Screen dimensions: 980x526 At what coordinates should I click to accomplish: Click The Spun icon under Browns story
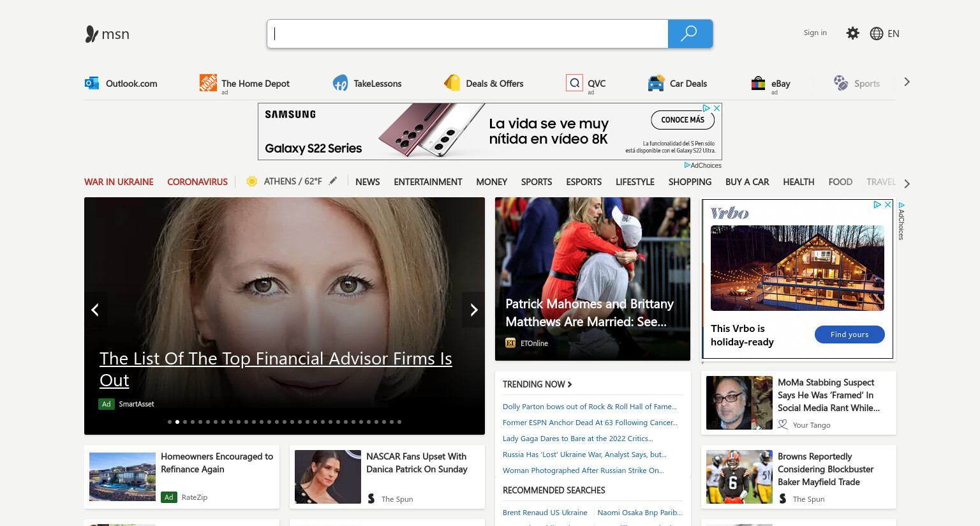[783, 499]
